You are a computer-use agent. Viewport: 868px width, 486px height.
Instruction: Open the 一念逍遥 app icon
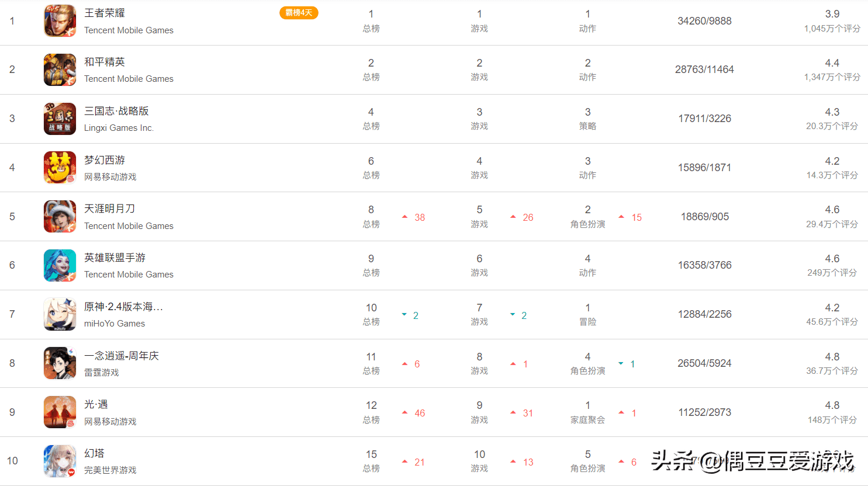60,363
